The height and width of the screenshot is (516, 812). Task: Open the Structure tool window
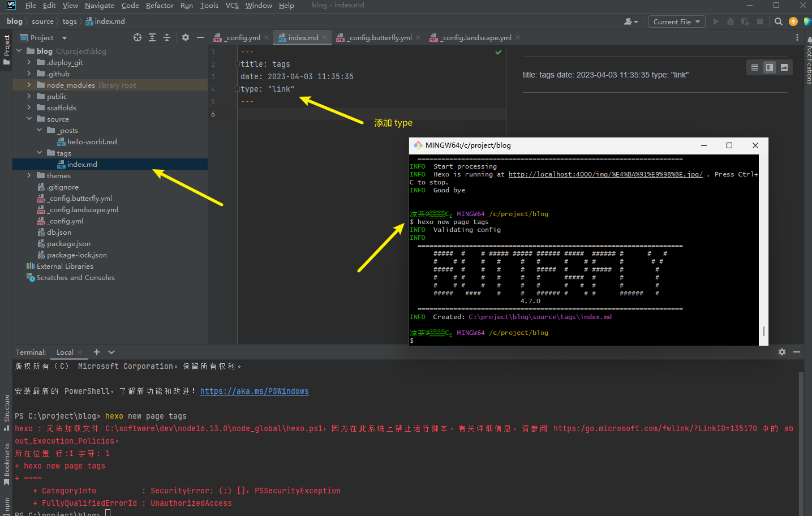tap(6, 412)
